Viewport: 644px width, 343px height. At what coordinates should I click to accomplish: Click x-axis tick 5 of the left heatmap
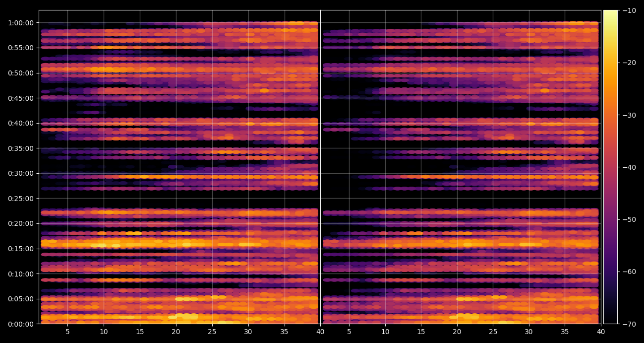pos(67,332)
